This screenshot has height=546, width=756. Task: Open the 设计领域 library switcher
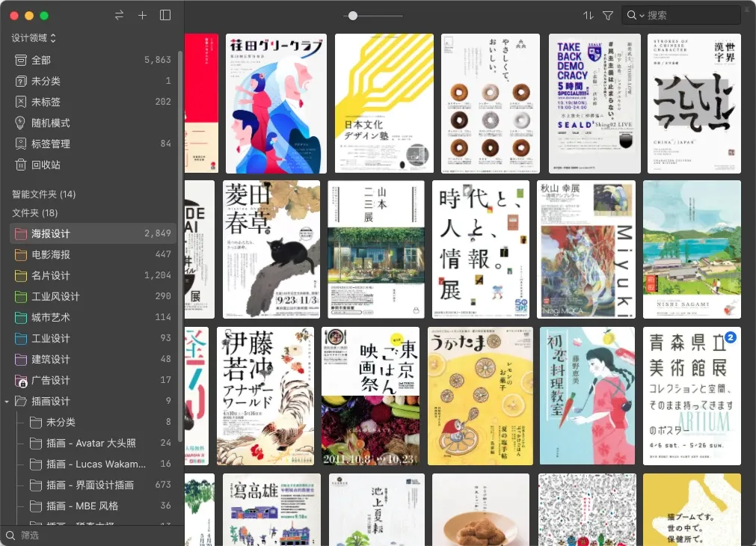pos(34,37)
